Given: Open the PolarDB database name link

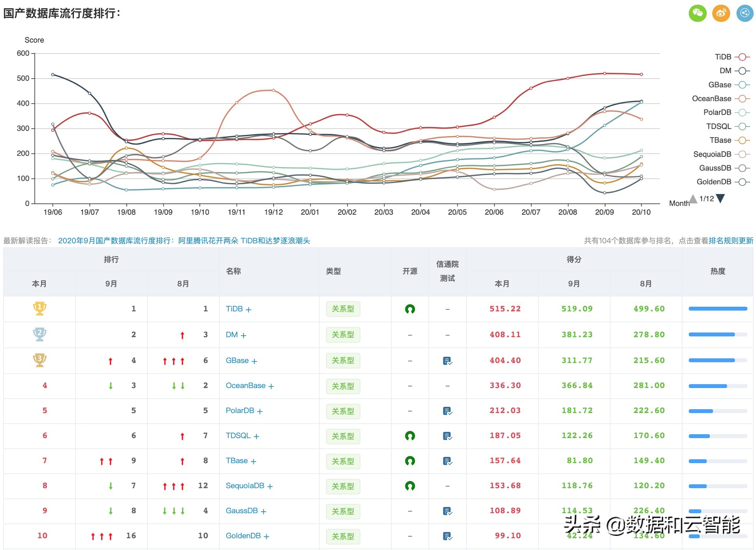Looking at the screenshot, I should [x=240, y=410].
